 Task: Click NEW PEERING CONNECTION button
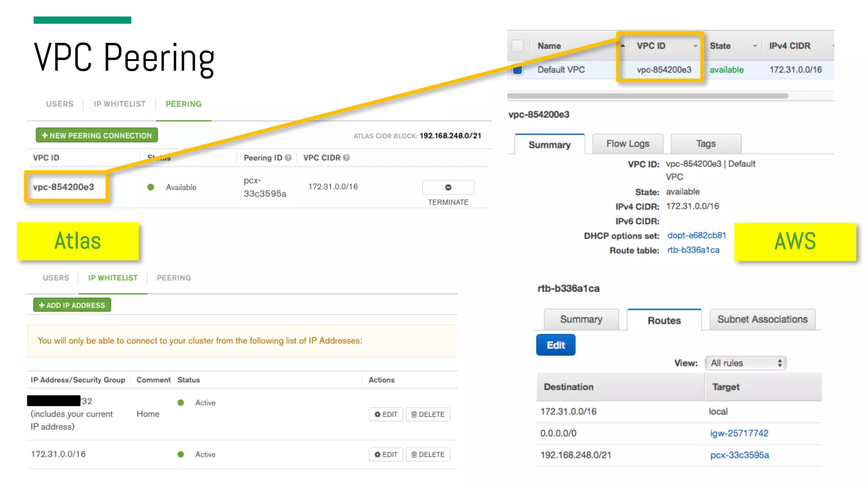click(x=97, y=135)
